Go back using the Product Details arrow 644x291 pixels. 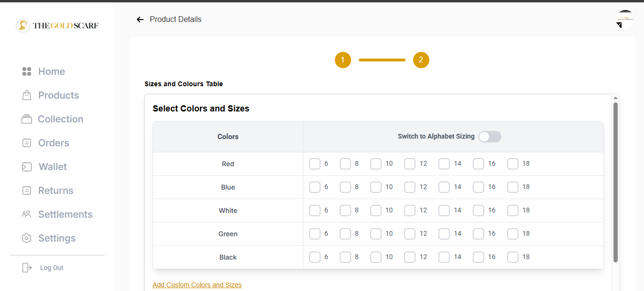click(x=140, y=20)
